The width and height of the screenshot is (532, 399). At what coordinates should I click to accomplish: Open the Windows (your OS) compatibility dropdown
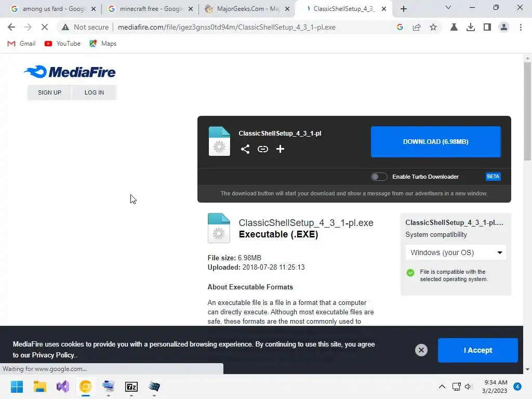[x=456, y=252]
